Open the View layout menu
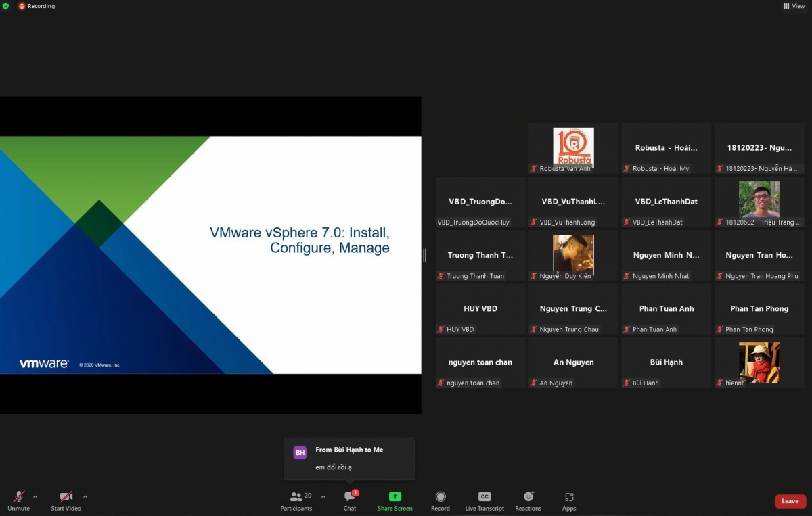 pos(794,6)
